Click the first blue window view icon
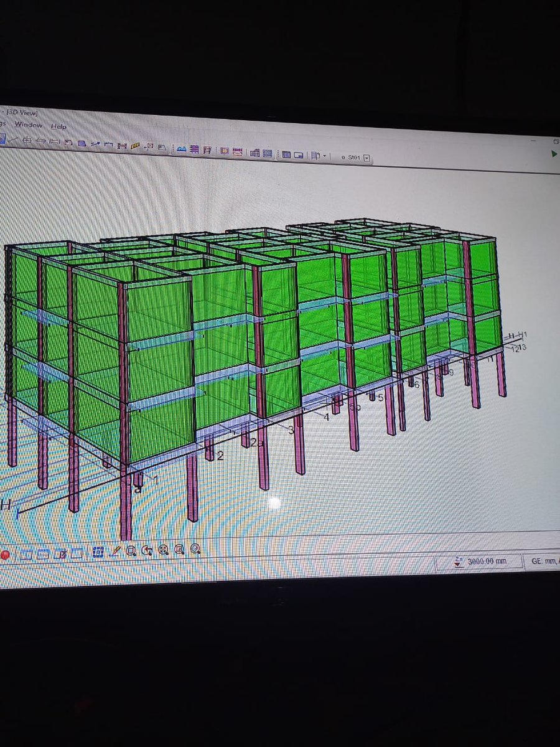The image size is (560, 747). coord(26,553)
